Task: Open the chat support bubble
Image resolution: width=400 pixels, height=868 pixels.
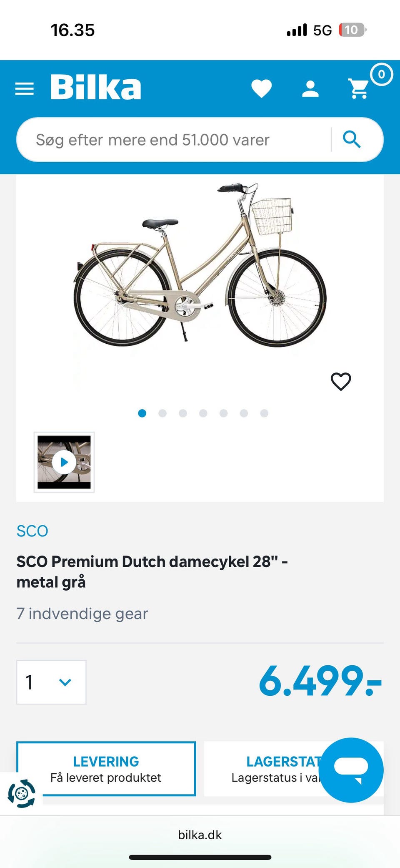Action: 351,770
